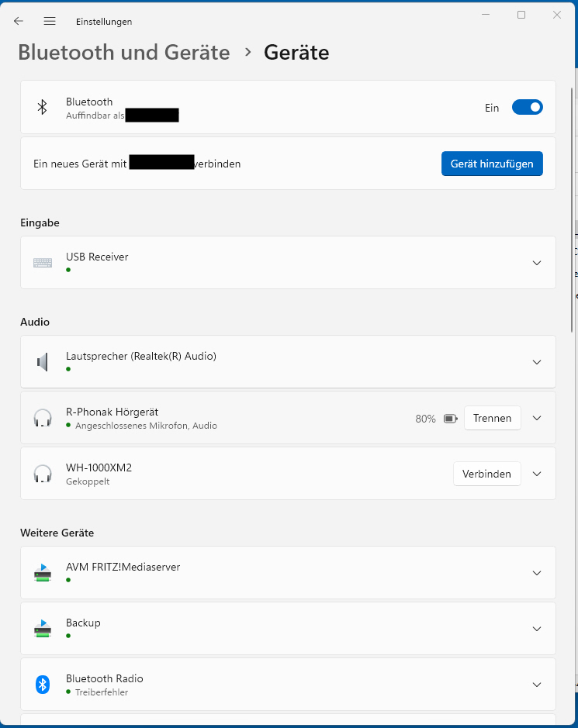The width and height of the screenshot is (578, 728).
Task: Click the Realtek speaker icon
Action: pyautogui.click(x=43, y=362)
